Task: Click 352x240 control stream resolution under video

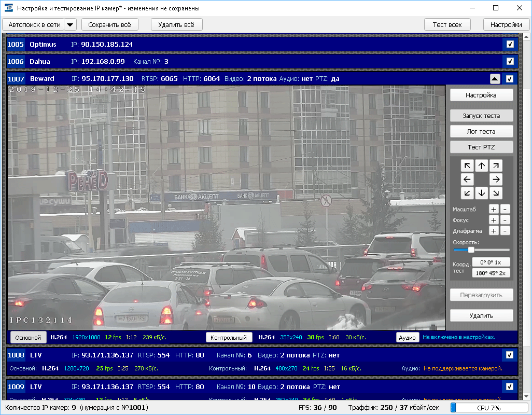Action: click(291, 337)
